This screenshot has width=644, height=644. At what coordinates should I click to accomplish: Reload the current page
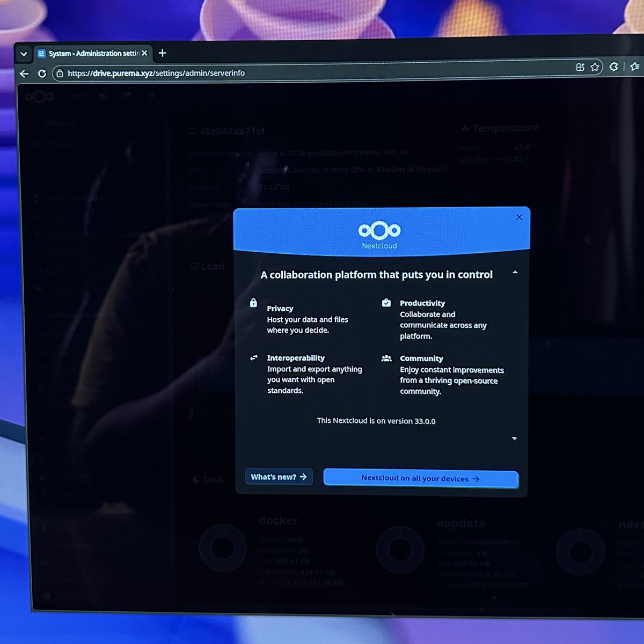[x=42, y=74]
